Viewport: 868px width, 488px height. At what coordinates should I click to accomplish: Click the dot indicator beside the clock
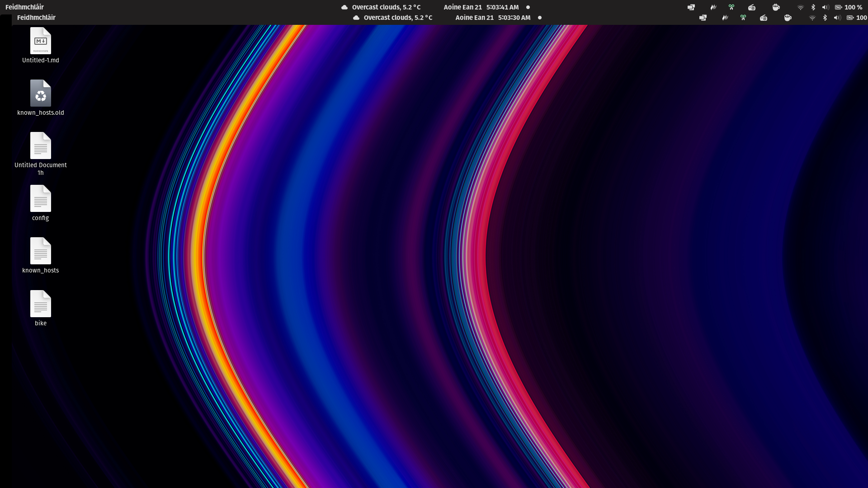tap(528, 7)
